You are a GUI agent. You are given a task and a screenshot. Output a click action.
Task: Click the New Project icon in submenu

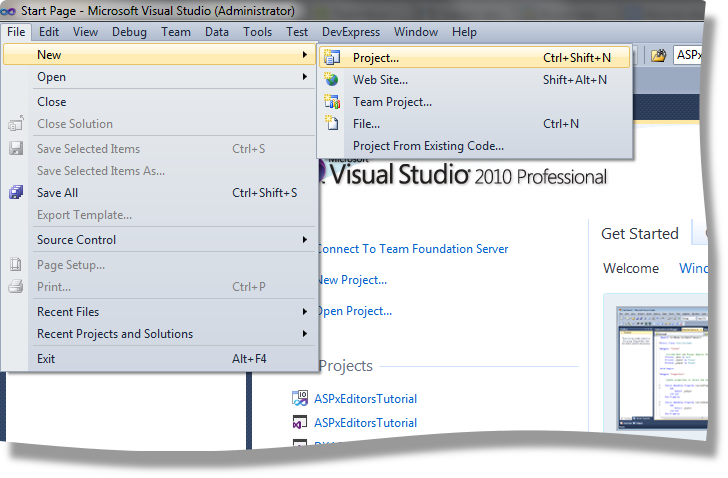click(x=332, y=58)
